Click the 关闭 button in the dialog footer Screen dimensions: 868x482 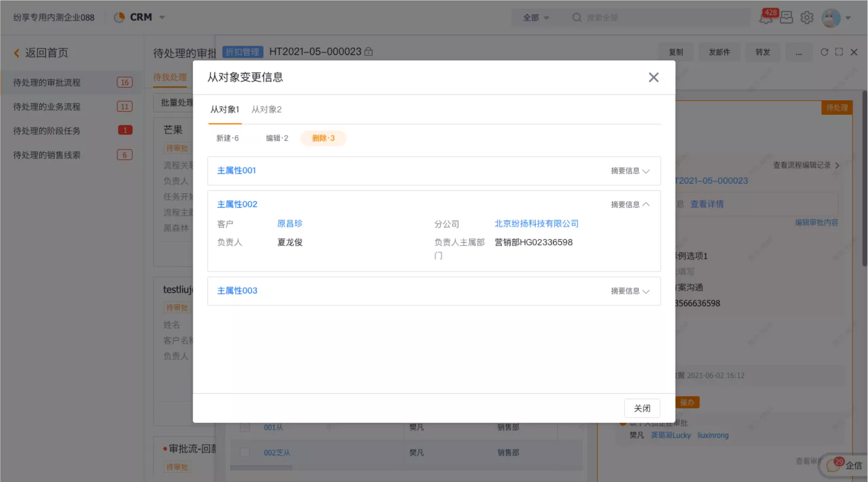(x=642, y=408)
